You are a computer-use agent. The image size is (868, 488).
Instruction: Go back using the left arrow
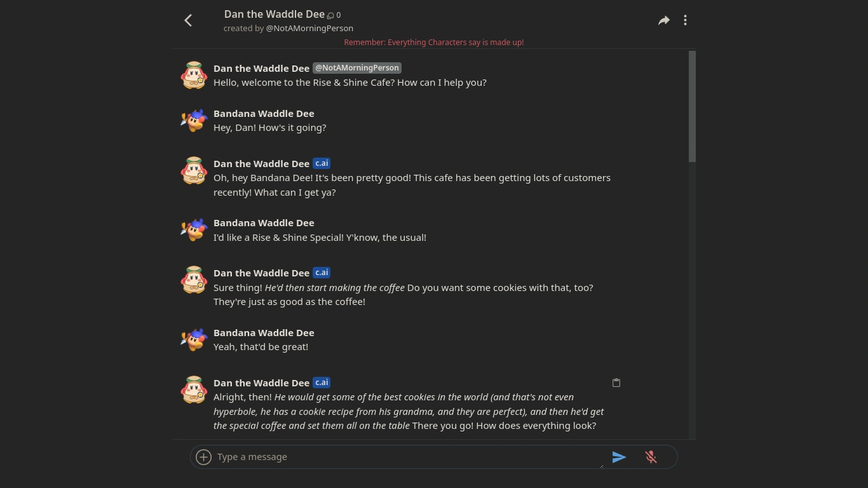click(188, 20)
